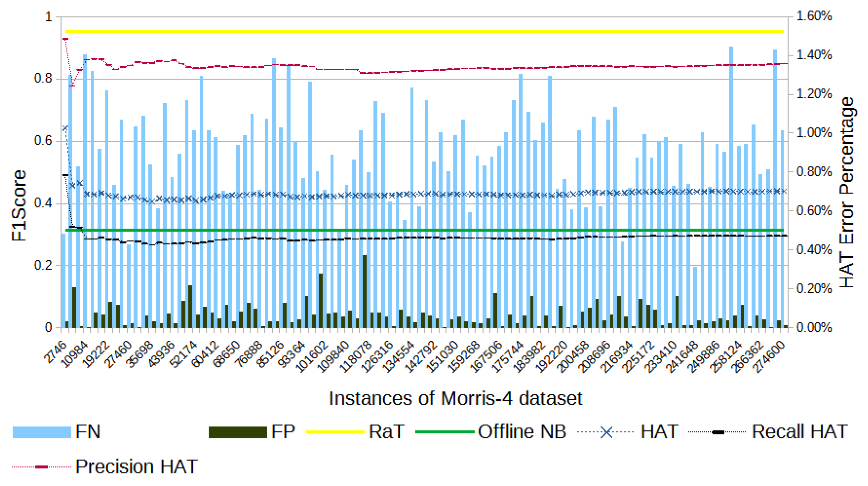Click the blue X HAT legend marker
868x486 pixels.
tap(606, 432)
